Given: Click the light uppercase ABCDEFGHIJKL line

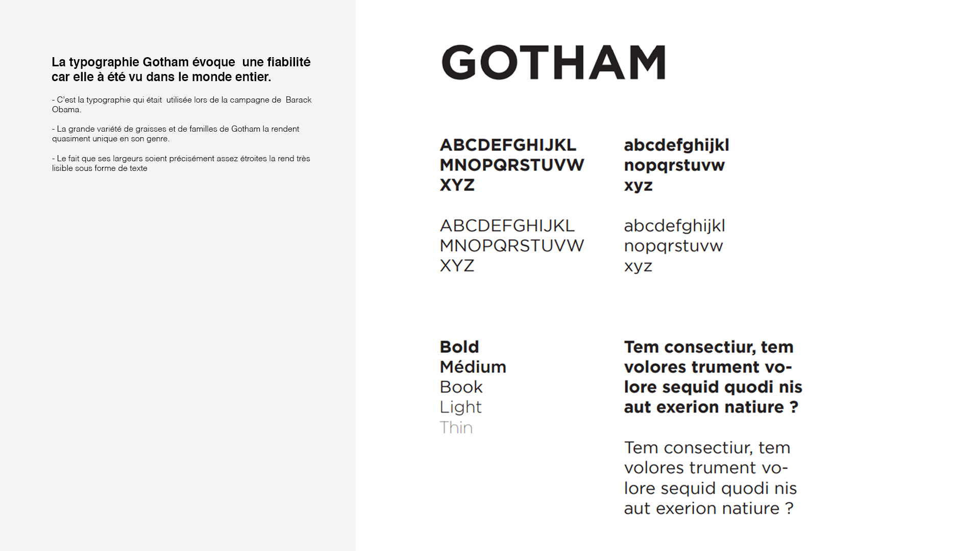Looking at the screenshot, I should [x=507, y=226].
